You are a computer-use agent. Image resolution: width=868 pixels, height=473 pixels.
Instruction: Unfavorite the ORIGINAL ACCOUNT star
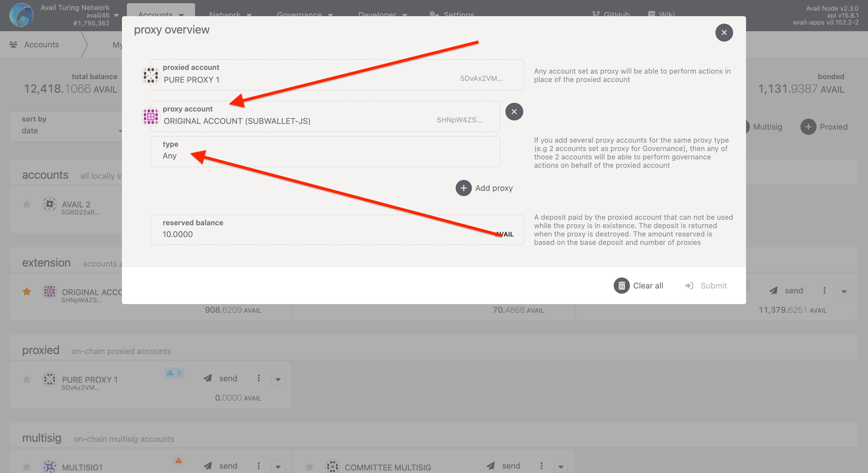[27, 292]
